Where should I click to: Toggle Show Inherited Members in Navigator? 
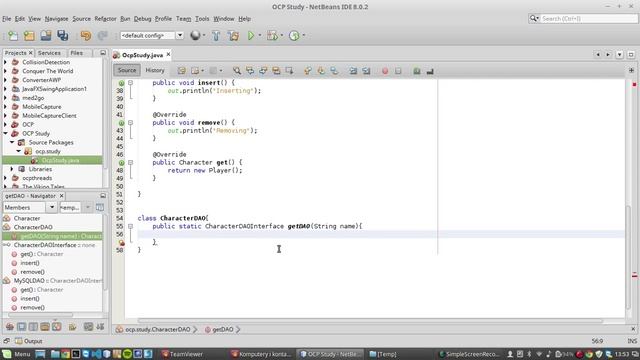10,327
